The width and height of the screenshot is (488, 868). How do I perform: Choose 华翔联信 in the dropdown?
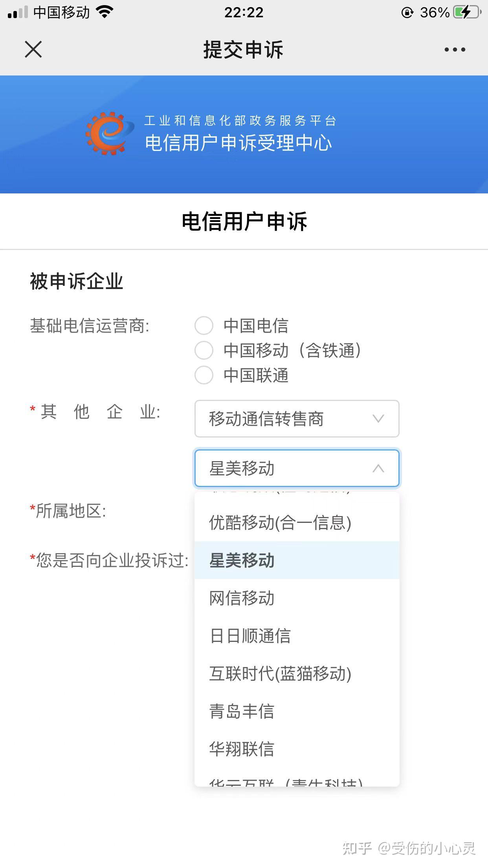pyautogui.click(x=242, y=749)
